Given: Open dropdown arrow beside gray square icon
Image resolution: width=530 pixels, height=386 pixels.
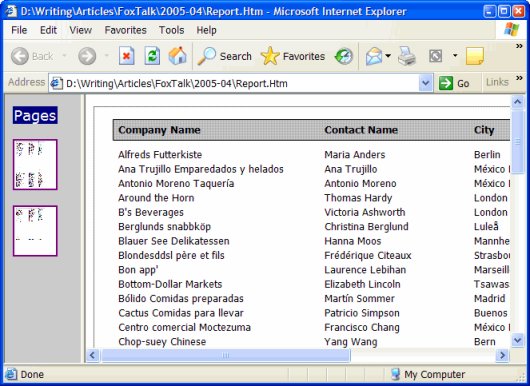Looking at the screenshot, I should coord(455,56).
